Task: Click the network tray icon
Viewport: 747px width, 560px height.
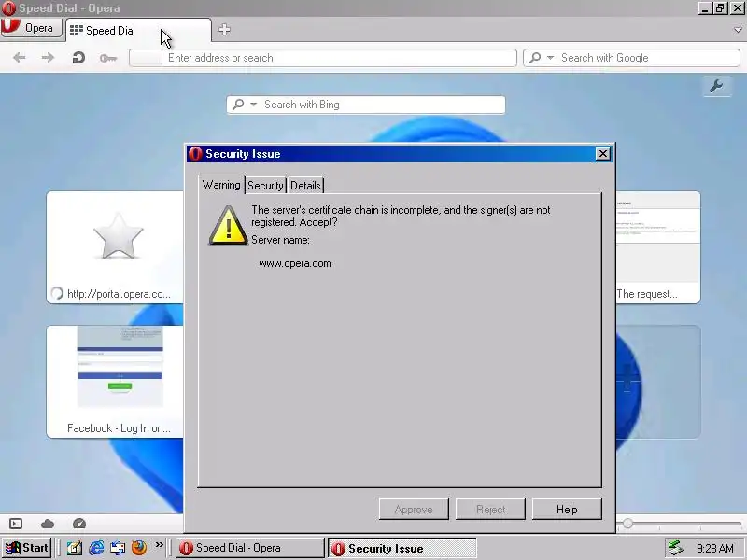Action: coord(675,548)
